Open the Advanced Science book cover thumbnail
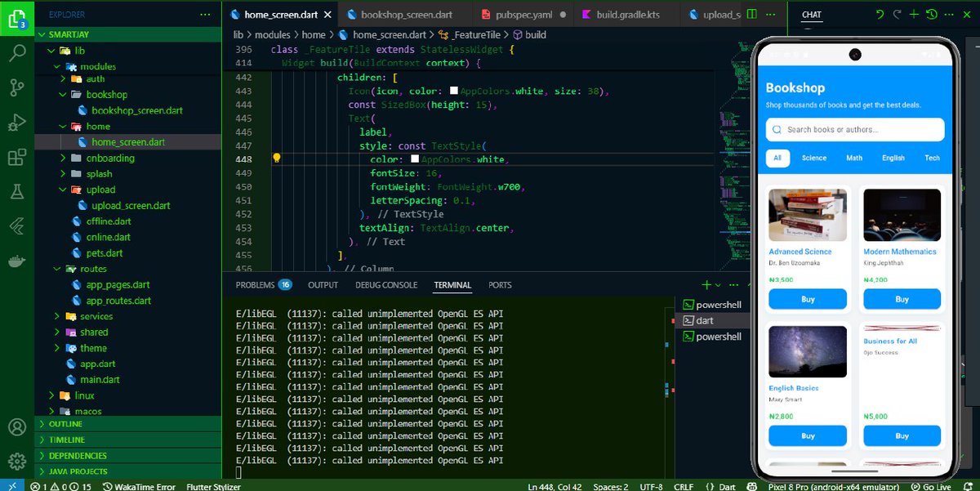This screenshot has height=491, width=980. pos(808,215)
